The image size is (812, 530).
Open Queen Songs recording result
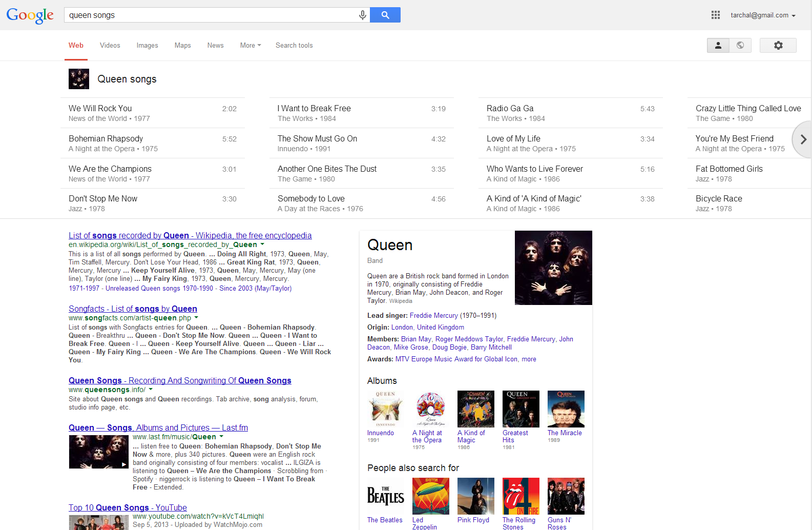coord(180,380)
